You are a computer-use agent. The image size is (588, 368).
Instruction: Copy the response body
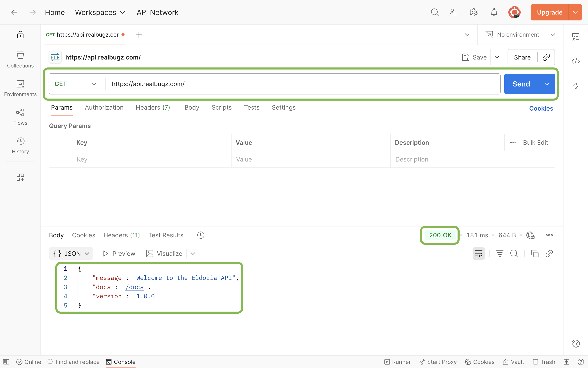[535, 254]
